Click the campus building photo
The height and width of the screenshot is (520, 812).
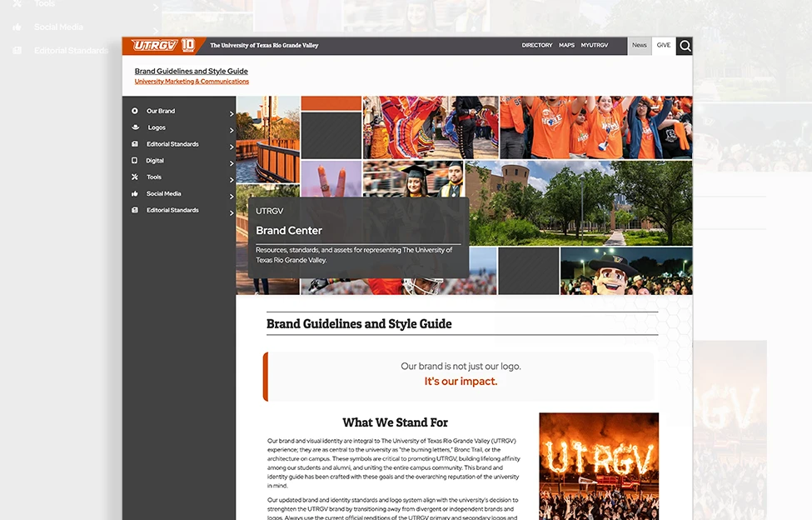579,202
